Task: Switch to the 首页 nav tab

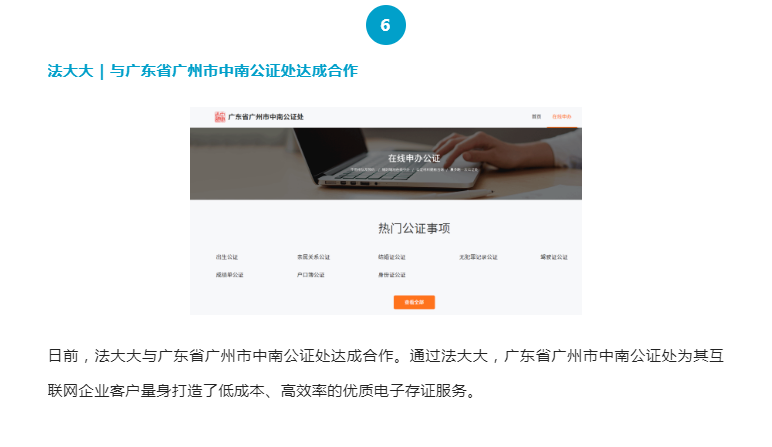Action: point(536,117)
